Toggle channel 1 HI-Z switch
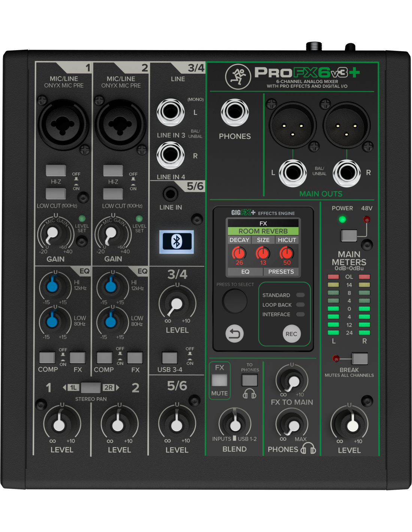The width and height of the screenshot is (412, 532). point(56,170)
